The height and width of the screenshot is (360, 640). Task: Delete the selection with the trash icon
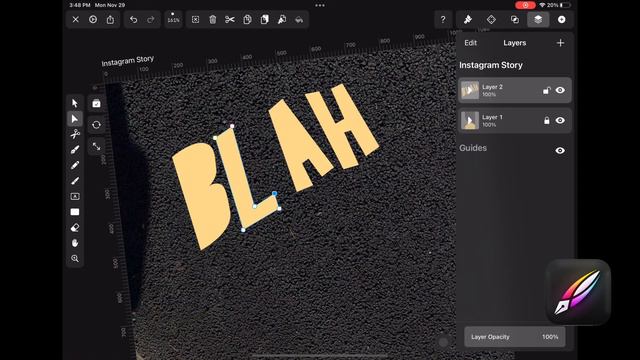213,20
